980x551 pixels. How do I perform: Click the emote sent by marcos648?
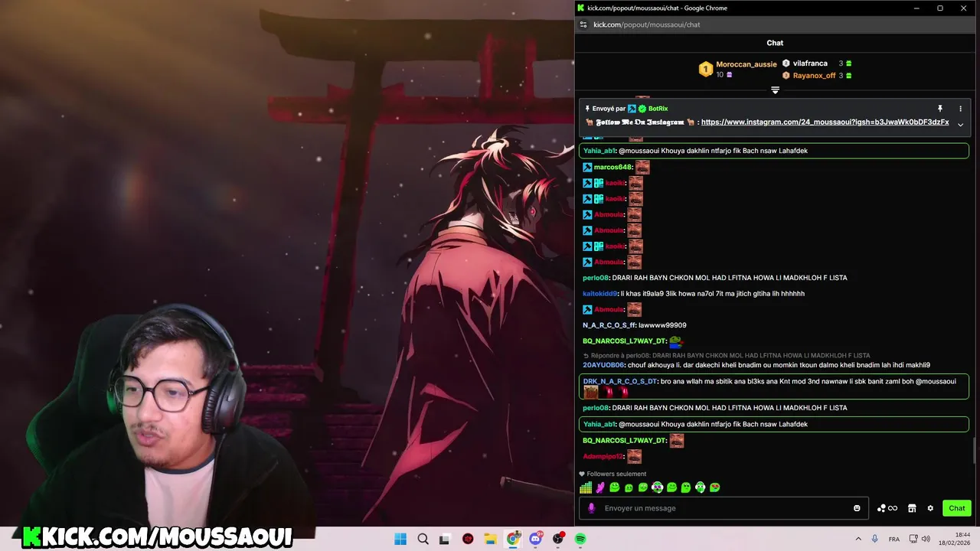[642, 167]
